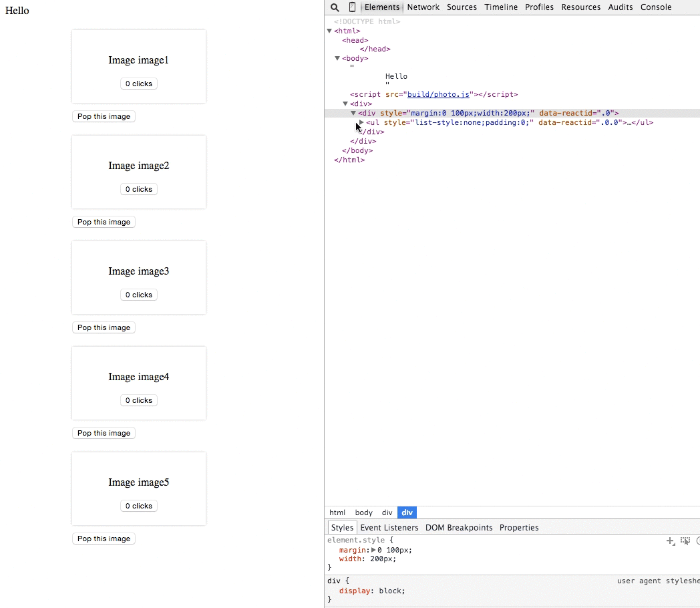This screenshot has width=700, height=608.
Task: Click the Hello text on the page
Action: coord(17,10)
